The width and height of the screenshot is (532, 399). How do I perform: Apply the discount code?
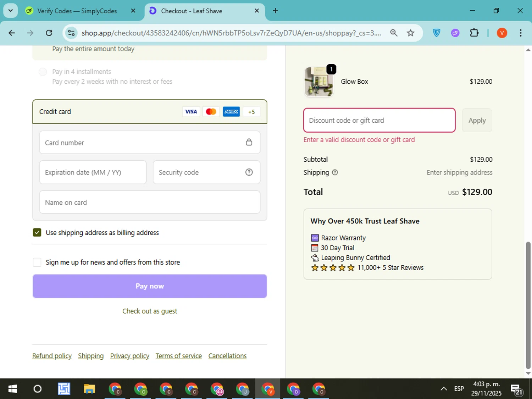(477, 120)
